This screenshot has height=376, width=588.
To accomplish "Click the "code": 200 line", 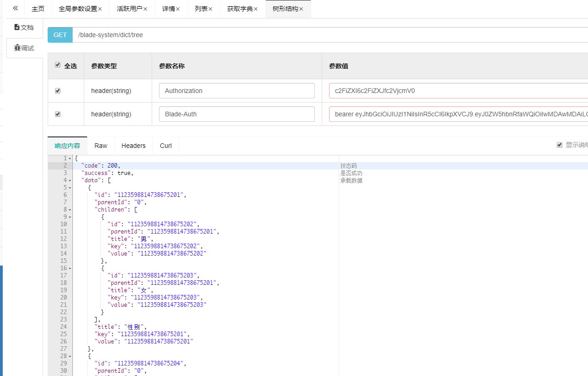I will tap(101, 165).
